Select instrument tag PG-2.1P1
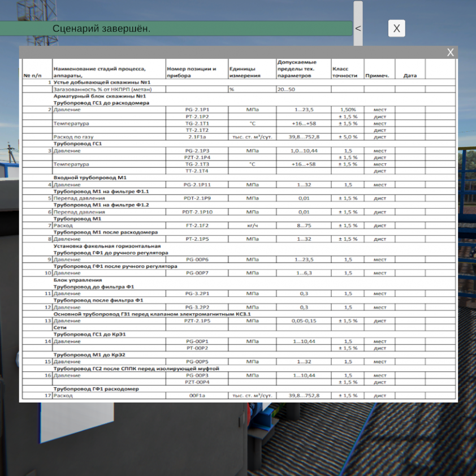The height and width of the screenshot is (476, 476). click(197, 110)
